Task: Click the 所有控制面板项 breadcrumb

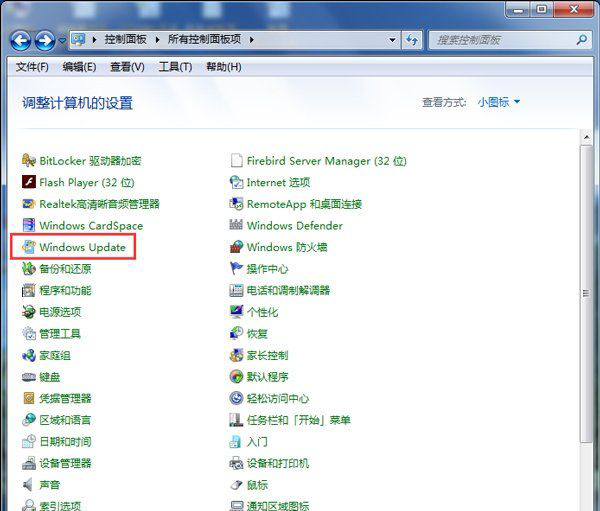Action: point(205,39)
